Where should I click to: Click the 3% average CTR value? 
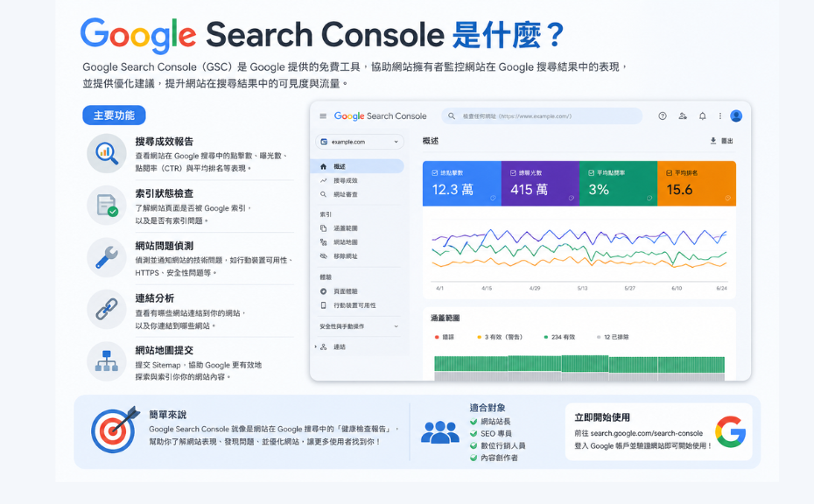pyautogui.click(x=599, y=190)
